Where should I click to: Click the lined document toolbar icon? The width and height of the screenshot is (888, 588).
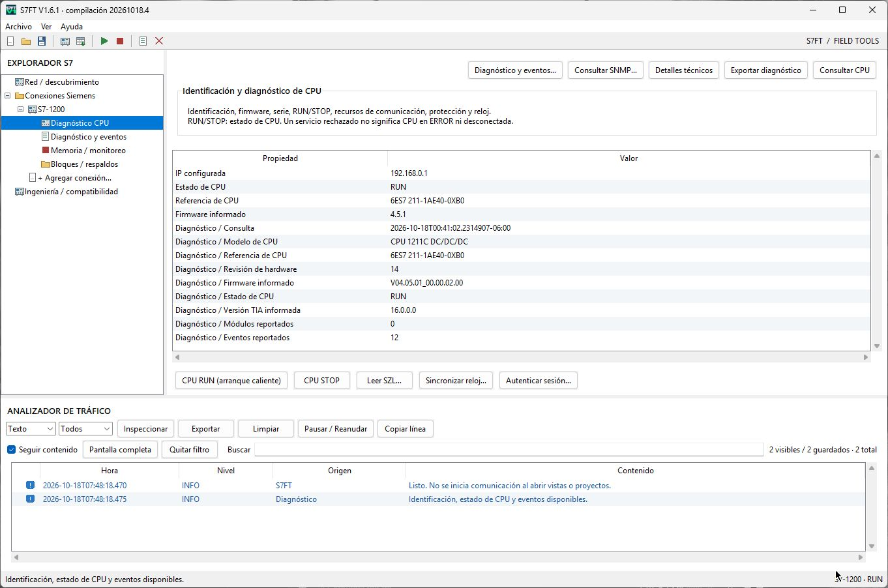143,41
